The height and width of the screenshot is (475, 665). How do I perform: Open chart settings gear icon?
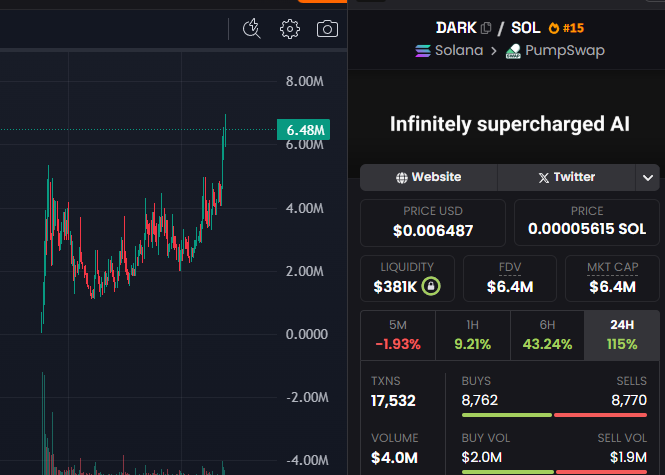pos(290,29)
